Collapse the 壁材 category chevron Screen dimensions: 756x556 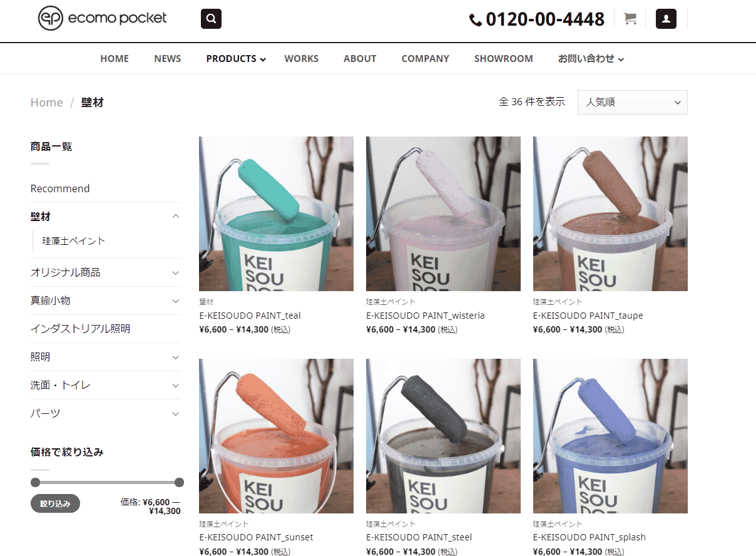[x=175, y=217]
